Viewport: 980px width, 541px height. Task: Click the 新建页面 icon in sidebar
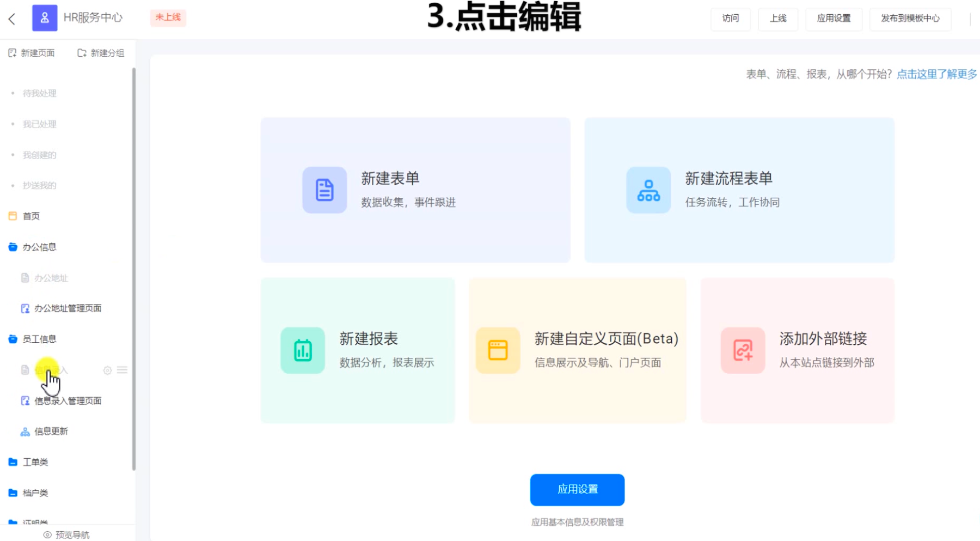pos(13,53)
